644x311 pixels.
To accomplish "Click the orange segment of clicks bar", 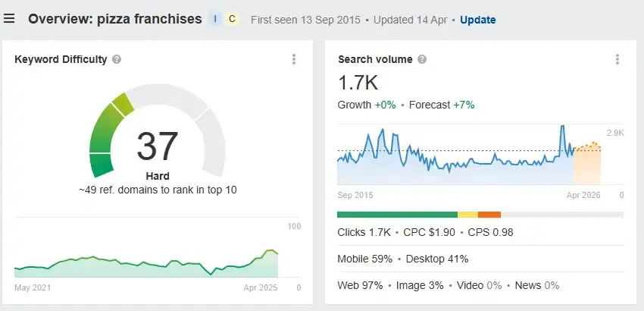I will click(x=489, y=215).
